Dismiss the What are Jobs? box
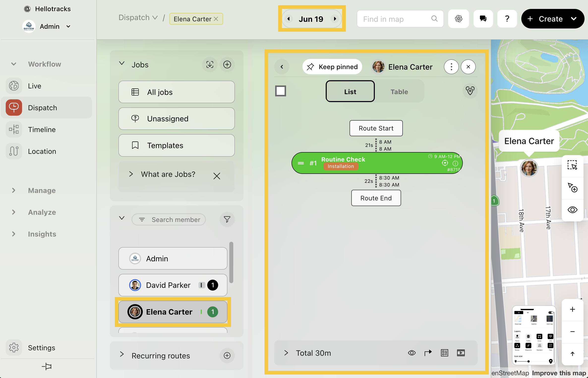The image size is (588, 378). coord(217,176)
